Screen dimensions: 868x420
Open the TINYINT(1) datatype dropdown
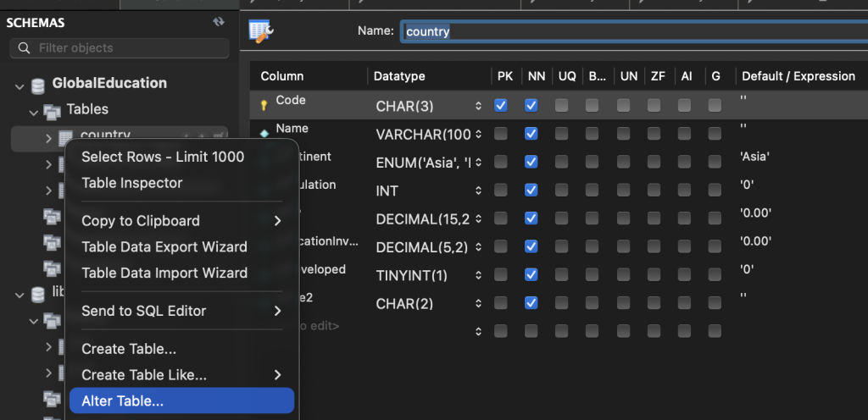pyautogui.click(x=478, y=275)
